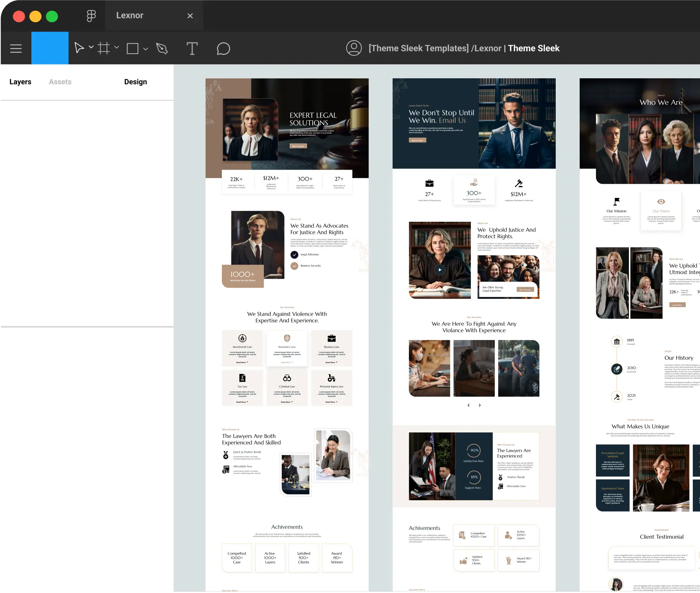Switch to the Assets tab
This screenshot has width=700, height=593.
coord(60,82)
